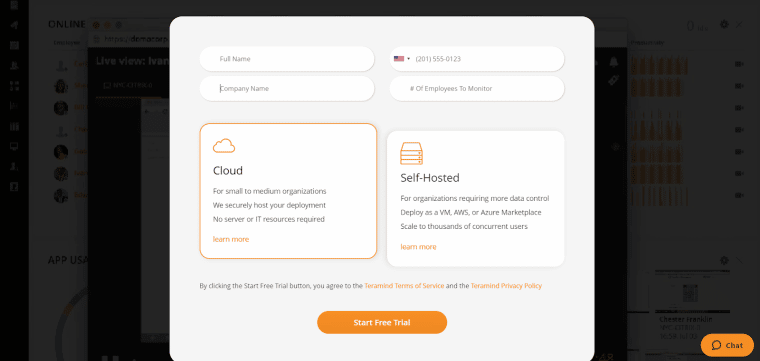Open the US flag country code dropdown
760x361 pixels.
[402, 59]
